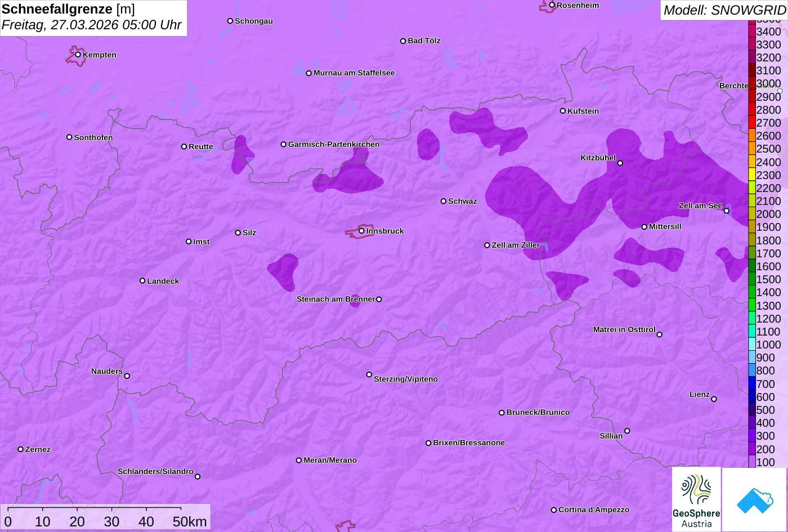
Task: Pick the 2000 m olive swatch
Action: pos(752,214)
